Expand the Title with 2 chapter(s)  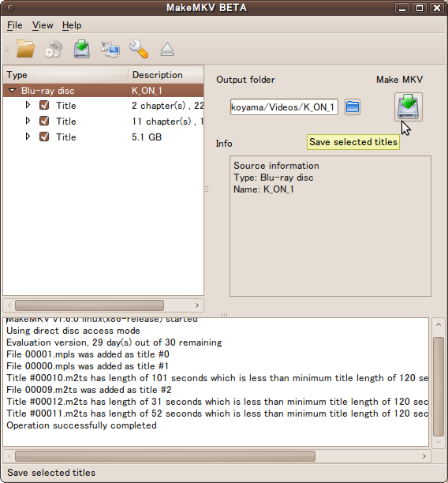(28, 105)
